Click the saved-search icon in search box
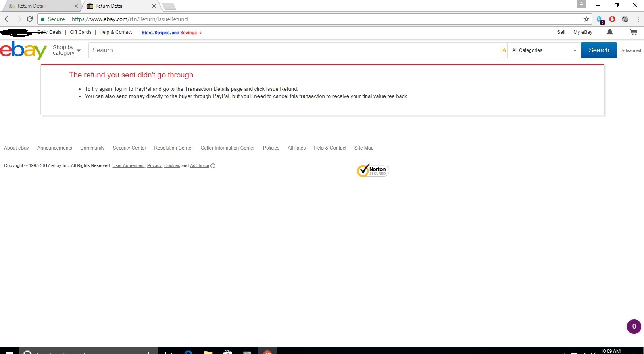The height and width of the screenshot is (354, 644). [503, 50]
